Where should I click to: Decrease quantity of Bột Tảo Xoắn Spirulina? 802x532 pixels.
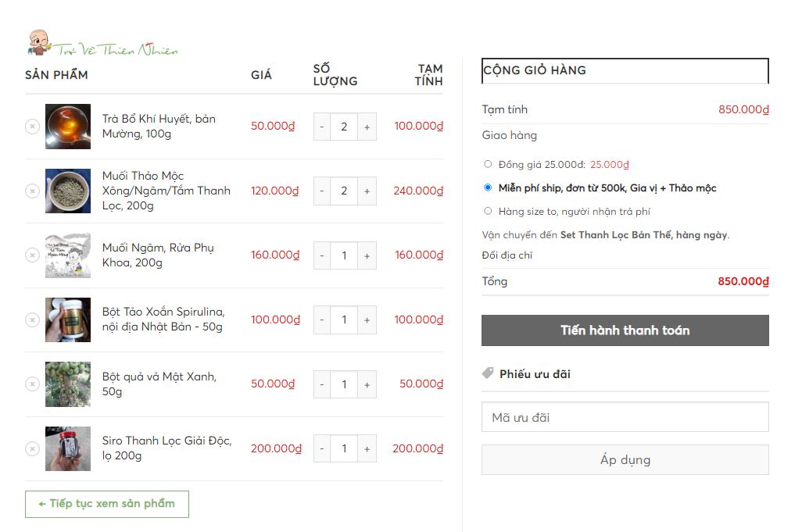pyautogui.click(x=322, y=320)
